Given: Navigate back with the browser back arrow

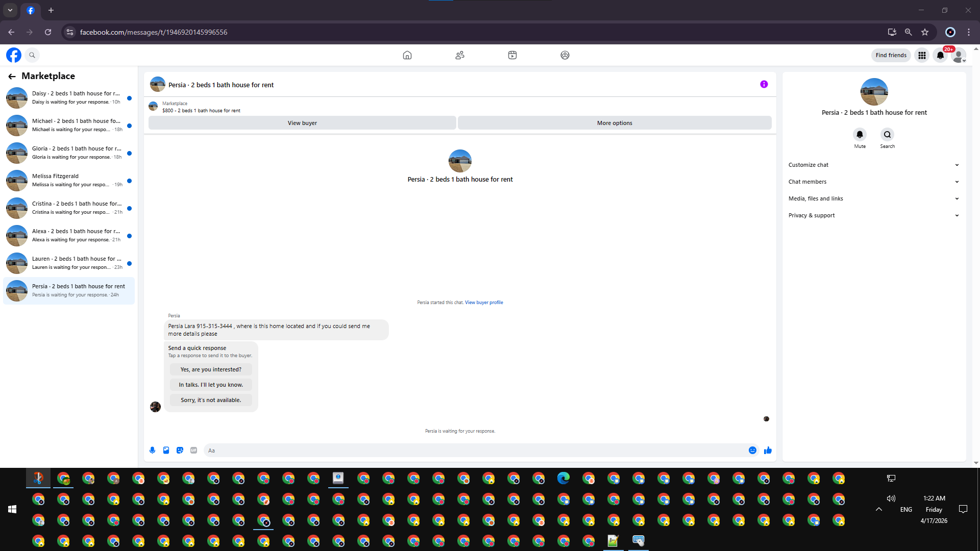Looking at the screenshot, I should pos(11,32).
